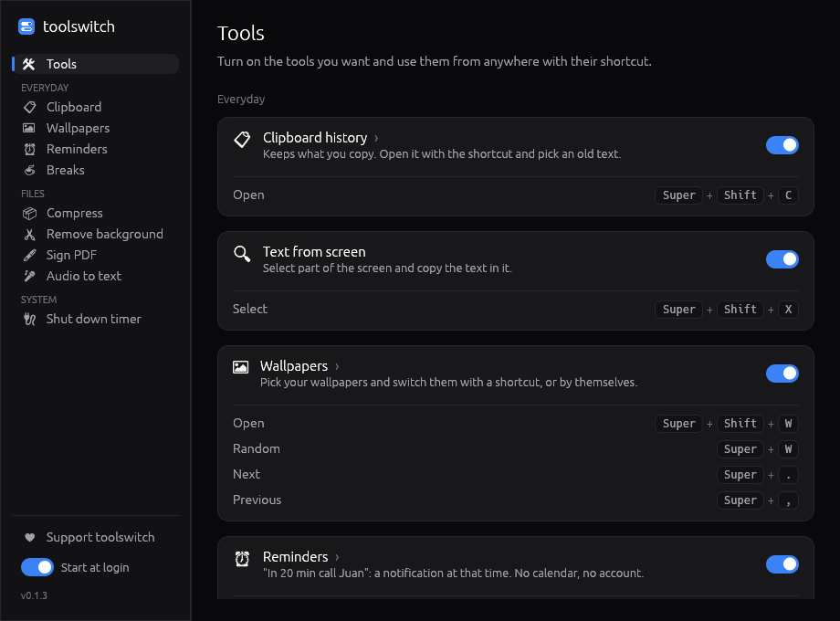Click the period key in Next shortcut
The image size is (840, 621).
(788, 475)
